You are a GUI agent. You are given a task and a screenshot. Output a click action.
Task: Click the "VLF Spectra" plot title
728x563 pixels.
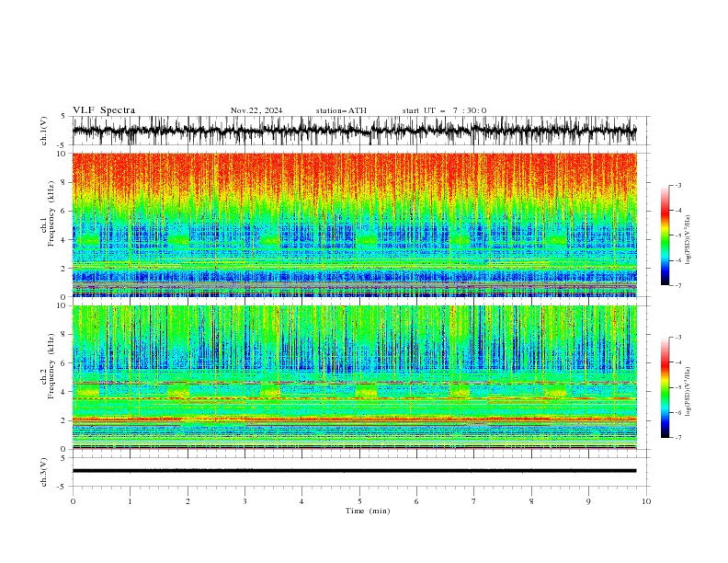click(104, 110)
